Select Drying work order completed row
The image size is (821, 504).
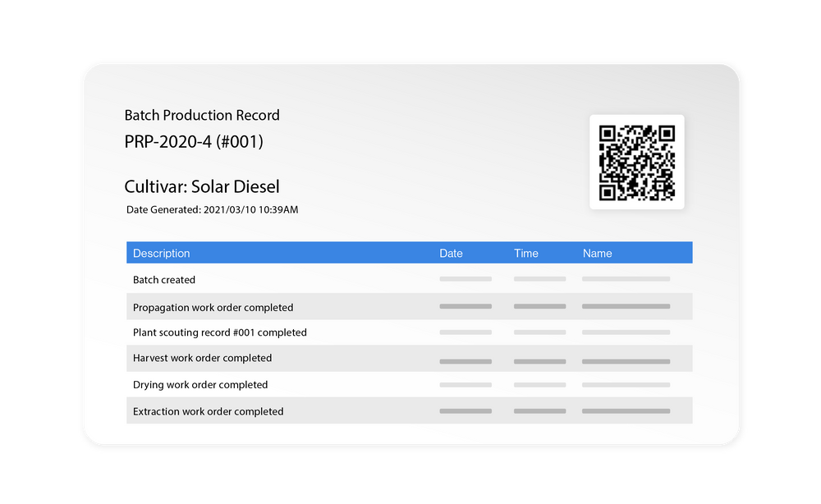[201, 384]
